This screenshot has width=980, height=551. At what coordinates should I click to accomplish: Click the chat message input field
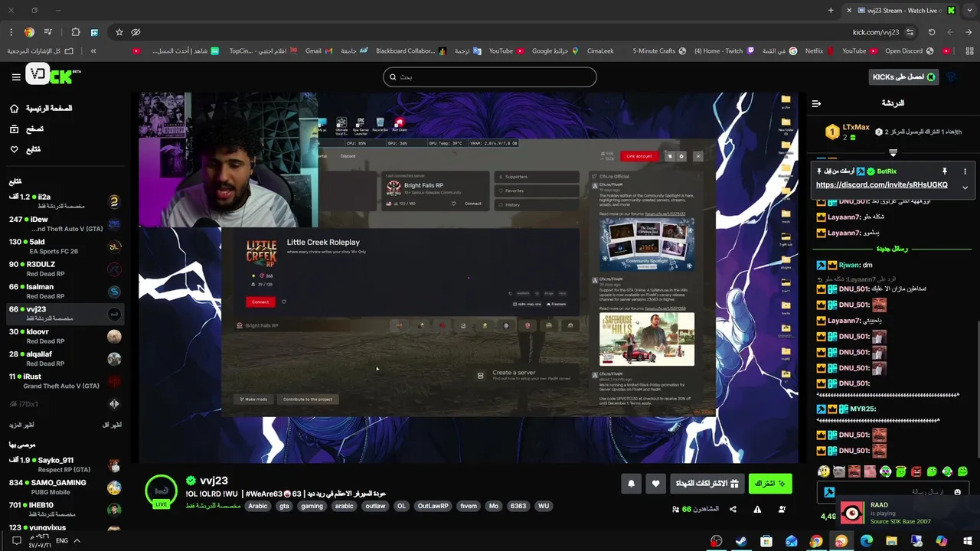tap(893, 492)
